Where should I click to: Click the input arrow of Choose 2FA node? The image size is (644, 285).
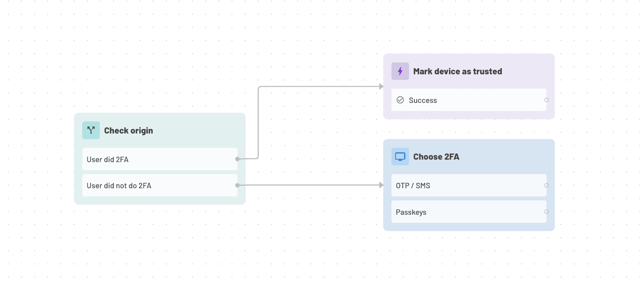pos(381,185)
